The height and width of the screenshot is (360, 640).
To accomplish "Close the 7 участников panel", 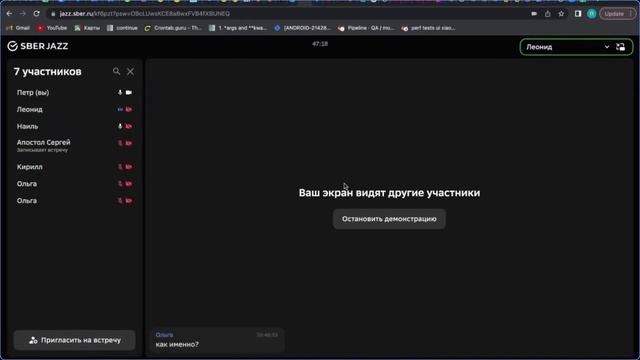I will [x=130, y=72].
